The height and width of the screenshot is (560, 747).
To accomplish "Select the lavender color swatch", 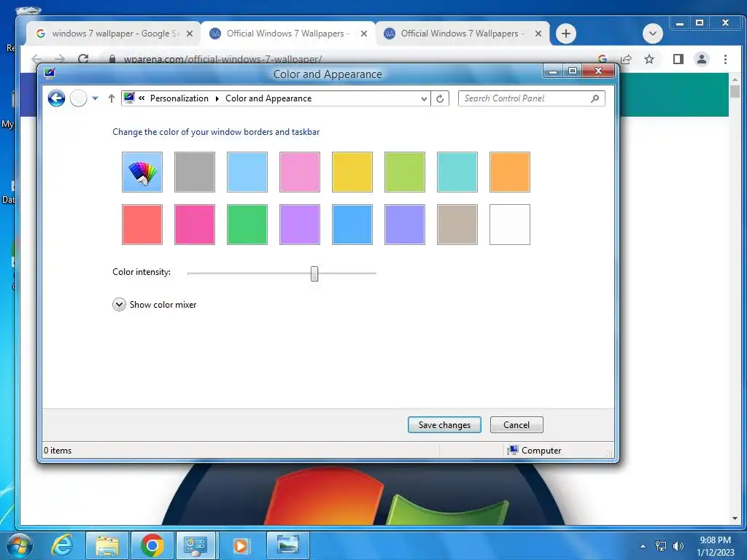I will [x=404, y=225].
